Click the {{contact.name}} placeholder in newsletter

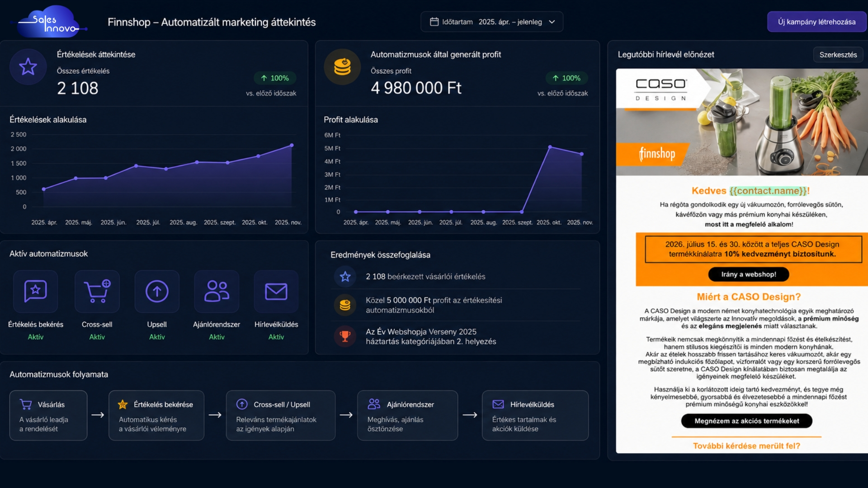tap(768, 191)
